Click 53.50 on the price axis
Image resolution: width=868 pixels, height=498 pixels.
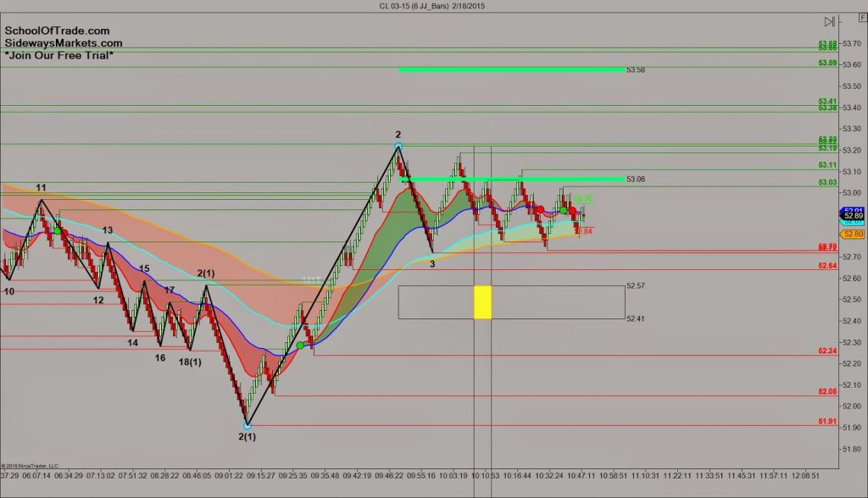(x=851, y=86)
